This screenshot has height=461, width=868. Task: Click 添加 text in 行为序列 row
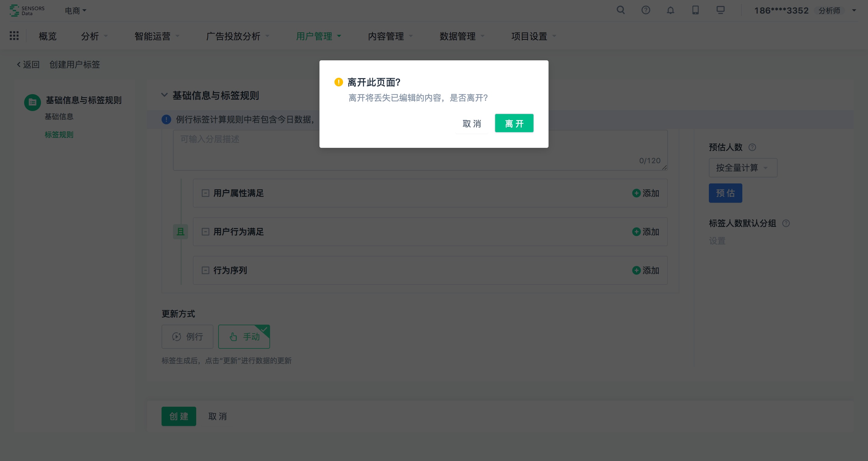point(651,270)
